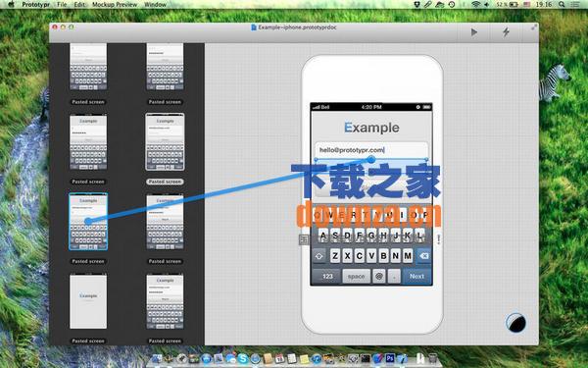Select the thumbnail with the highlighted Pasted screen label
The height and width of the screenshot is (368, 588).
click(x=165, y=142)
